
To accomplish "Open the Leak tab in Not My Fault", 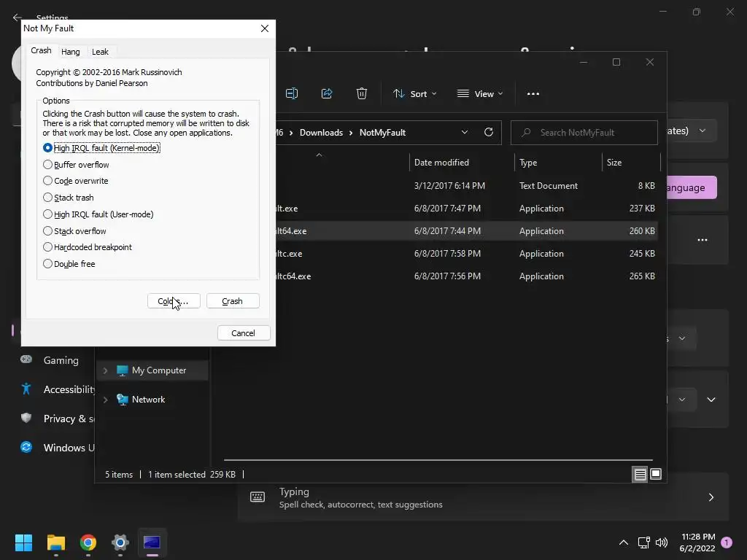I will pos(100,52).
